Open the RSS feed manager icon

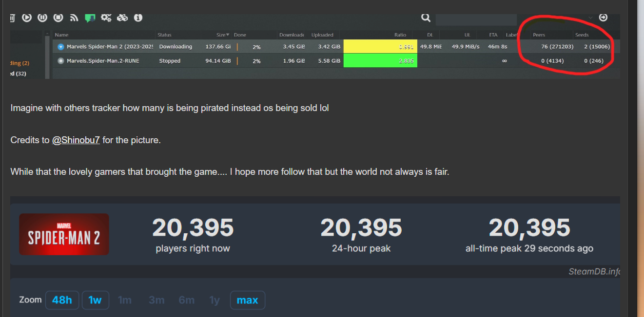point(74,18)
